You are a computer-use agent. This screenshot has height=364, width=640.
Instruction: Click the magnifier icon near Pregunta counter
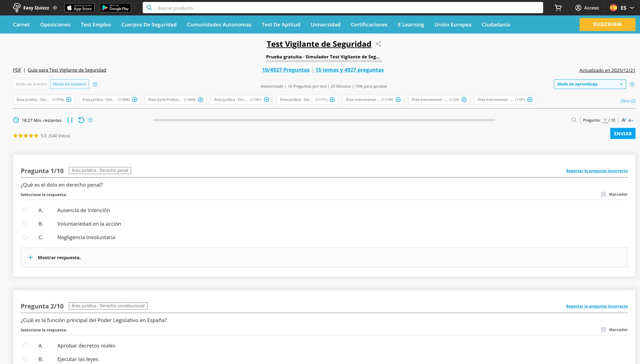[574, 120]
